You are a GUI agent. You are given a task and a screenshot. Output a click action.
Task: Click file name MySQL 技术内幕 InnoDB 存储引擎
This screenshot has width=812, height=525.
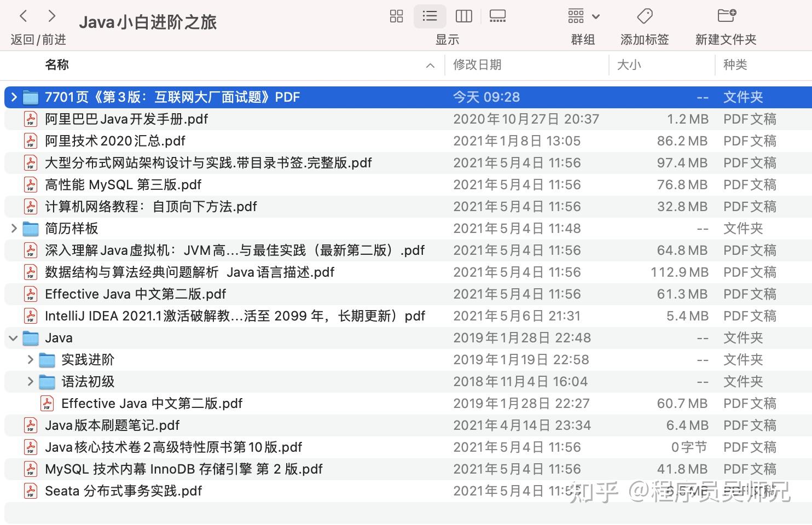coord(184,469)
